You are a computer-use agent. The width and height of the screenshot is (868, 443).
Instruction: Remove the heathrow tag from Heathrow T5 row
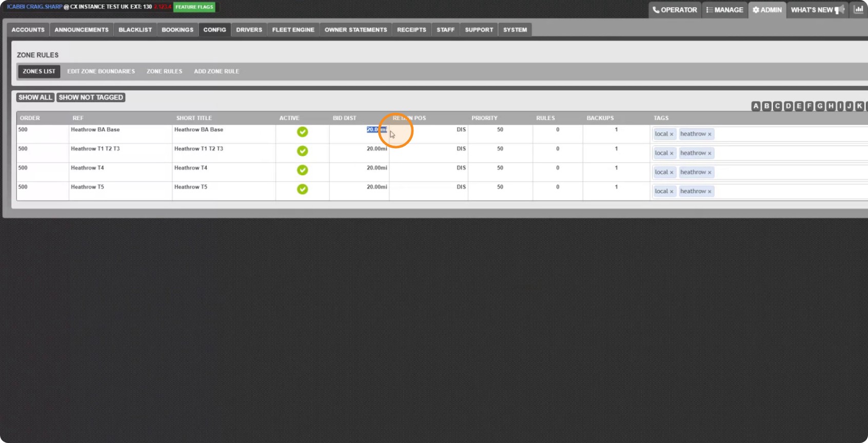point(709,192)
